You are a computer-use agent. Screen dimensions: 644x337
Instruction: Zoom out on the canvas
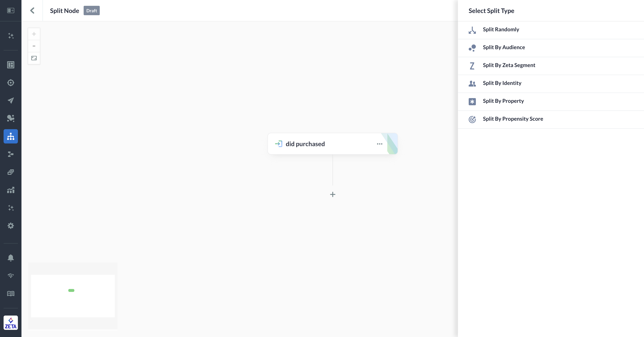click(34, 46)
